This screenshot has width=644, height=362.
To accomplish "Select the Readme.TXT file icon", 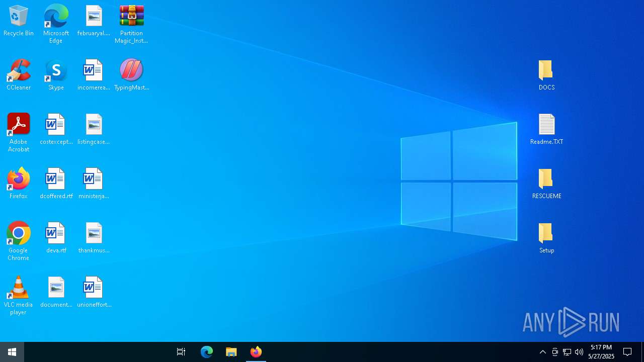I will pos(546,130).
